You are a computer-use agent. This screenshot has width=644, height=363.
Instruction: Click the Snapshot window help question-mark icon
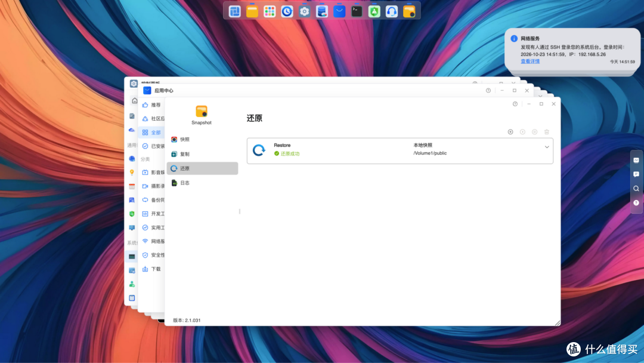(x=515, y=104)
